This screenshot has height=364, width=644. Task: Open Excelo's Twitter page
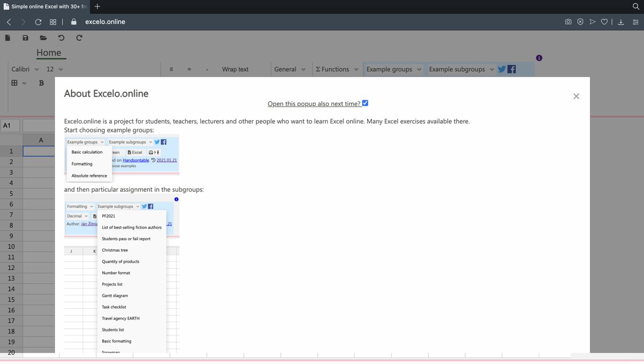tap(501, 69)
